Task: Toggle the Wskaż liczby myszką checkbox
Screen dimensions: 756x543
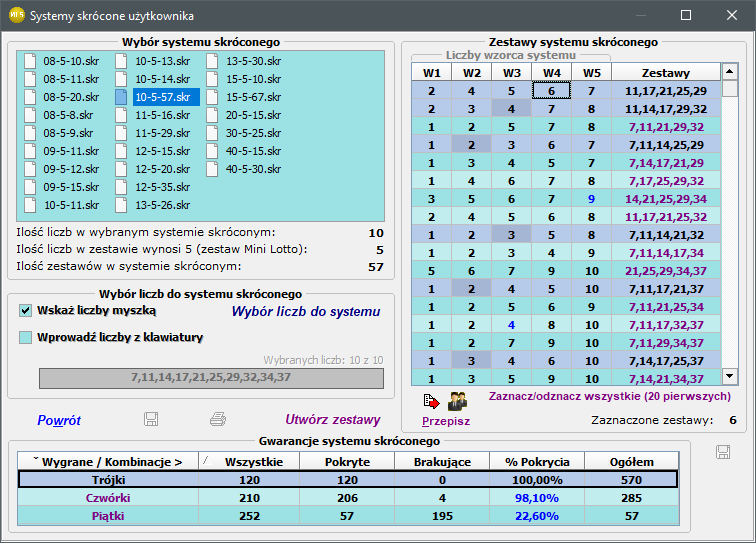Action: (25, 311)
